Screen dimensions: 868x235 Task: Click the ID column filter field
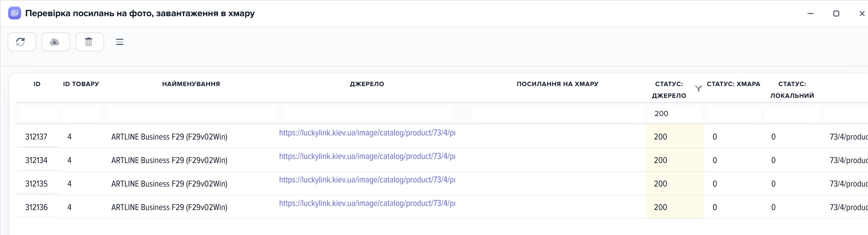point(37,113)
